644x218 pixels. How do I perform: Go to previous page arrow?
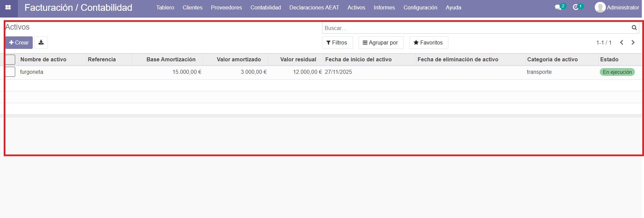click(x=621, y=42)
